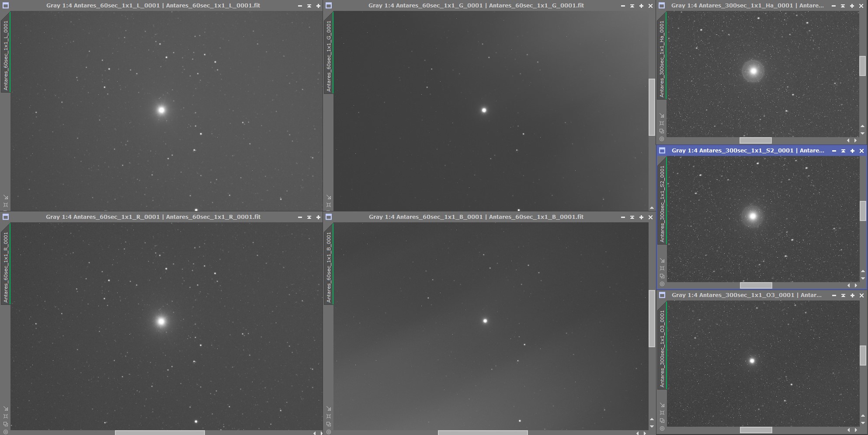Click the bracketed-square zoom icon in the O3_0001 window

coord(662,413)
